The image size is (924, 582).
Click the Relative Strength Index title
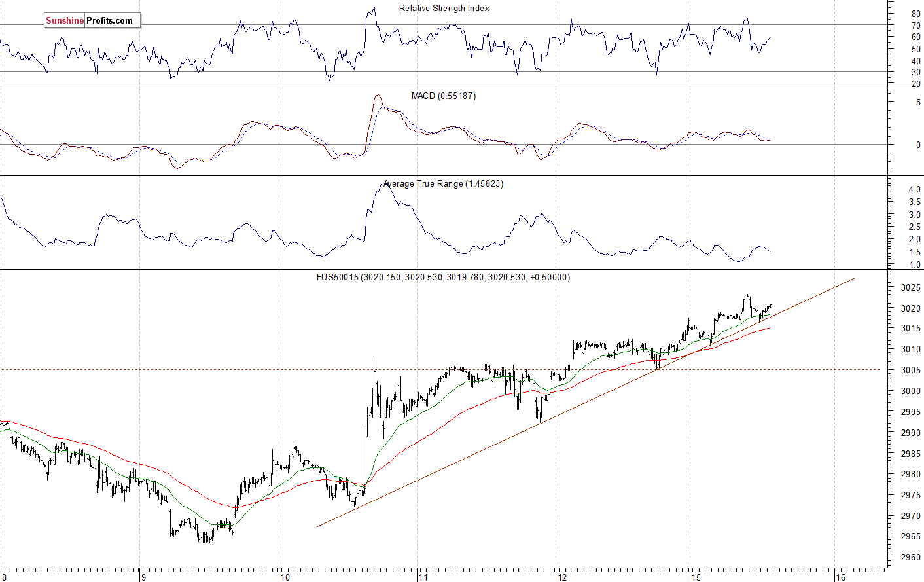[x=444, y=9]
